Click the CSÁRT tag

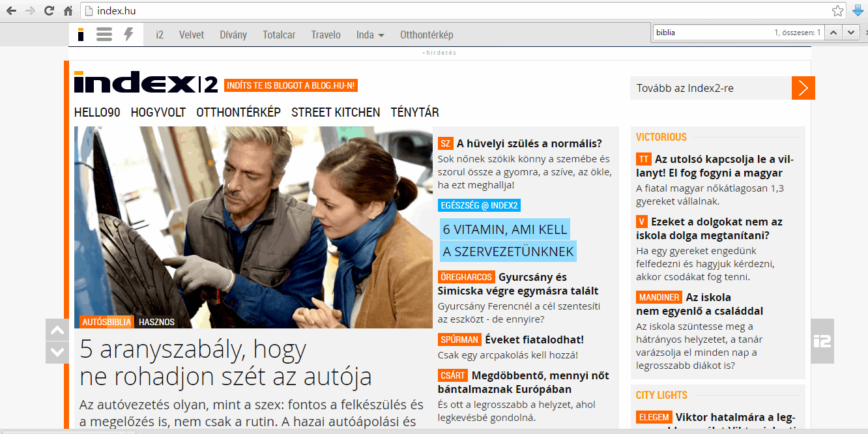click(453, 375)
